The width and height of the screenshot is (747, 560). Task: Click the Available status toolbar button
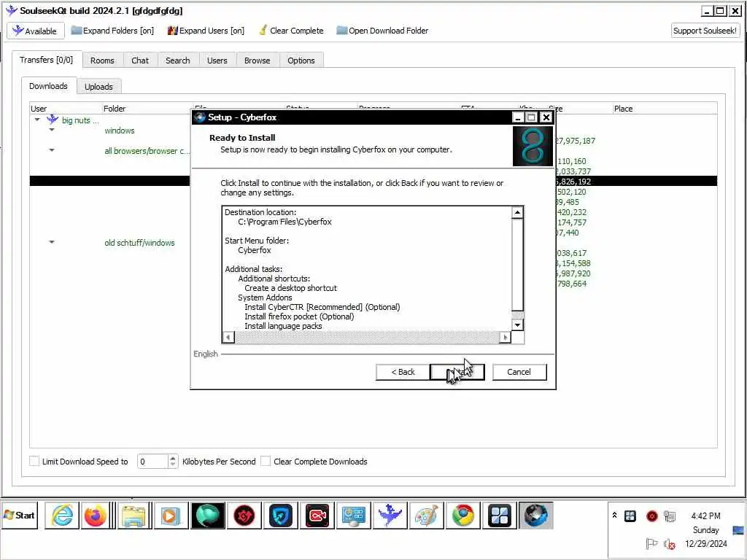click(x=36, y=31)
